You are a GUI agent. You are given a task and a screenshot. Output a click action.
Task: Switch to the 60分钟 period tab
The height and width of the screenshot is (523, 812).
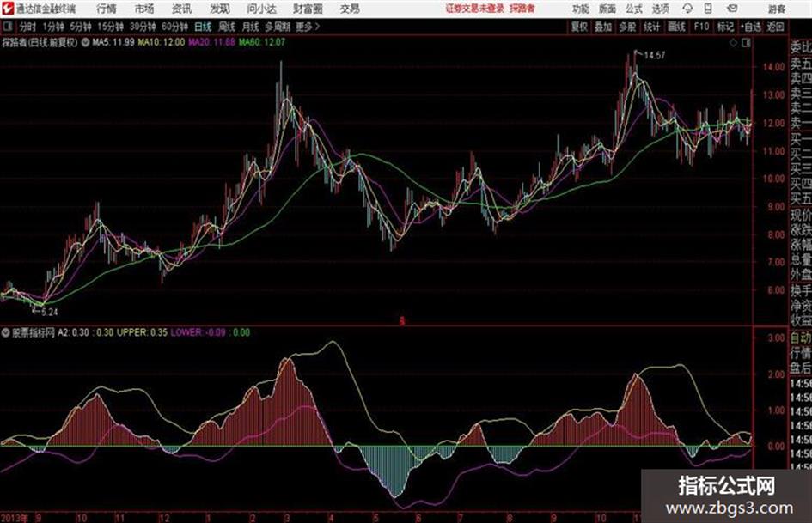[x=175, y=27]
